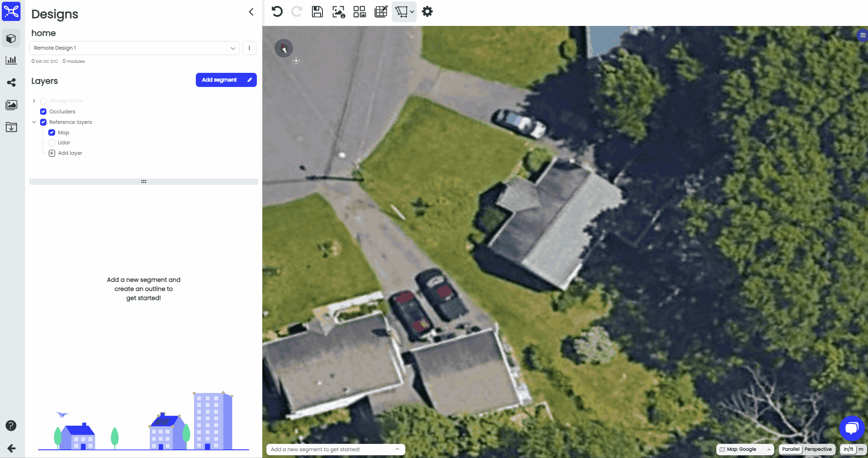868x458 pixels.
Task: Collapse the Reference layers tree
Action: click(x=34, y=122)
